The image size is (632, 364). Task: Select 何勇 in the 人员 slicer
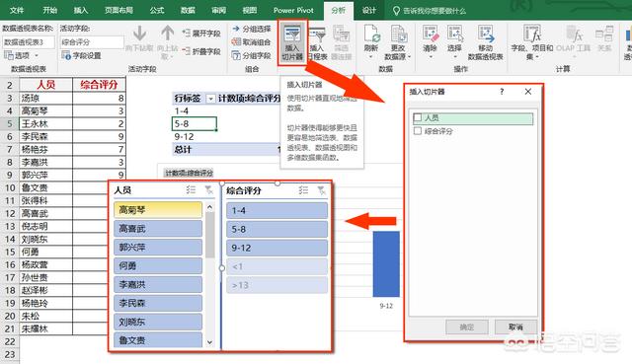point(158,265)
